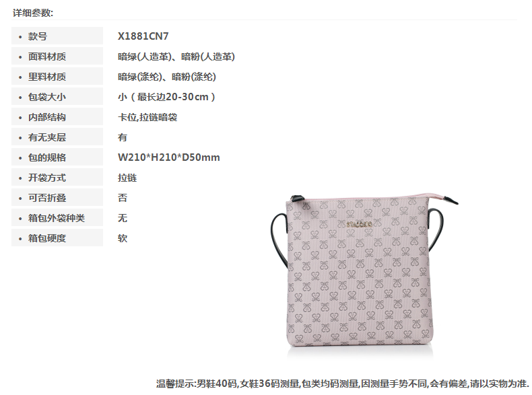Click the 暗绿(人造革) fabric material value
The height and width of the screenshot is (395, 532).
[145, 57]
